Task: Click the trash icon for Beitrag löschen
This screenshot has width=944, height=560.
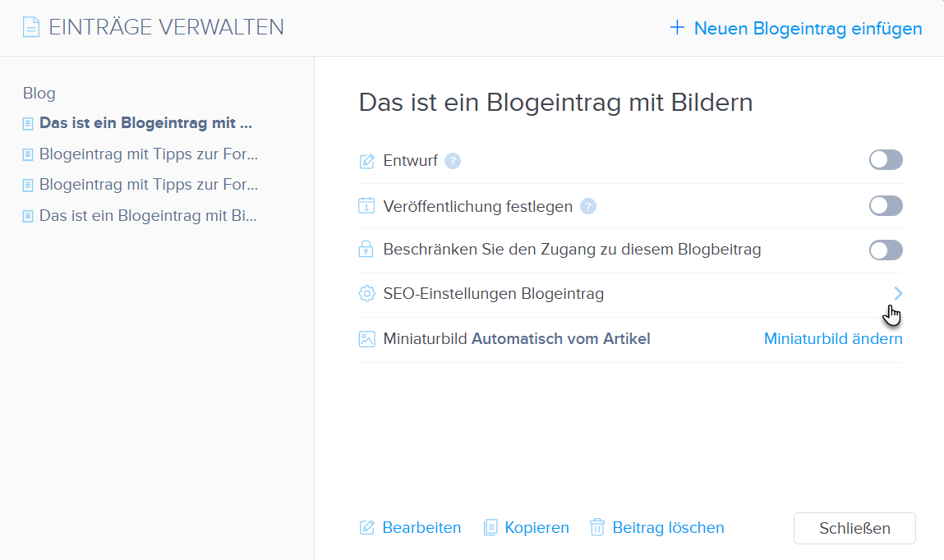Action: coord(597,527)
